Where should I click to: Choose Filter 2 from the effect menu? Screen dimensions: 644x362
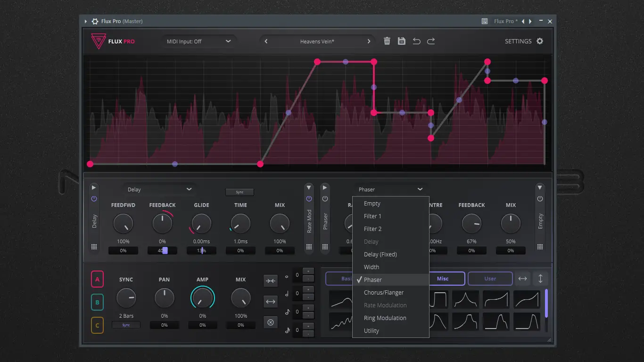click(391, 229)
